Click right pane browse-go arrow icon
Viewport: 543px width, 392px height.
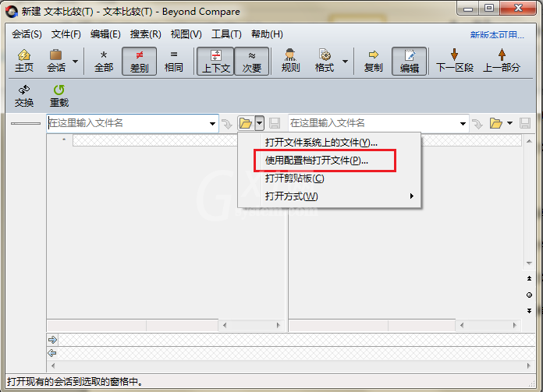(x=477, y=123)
